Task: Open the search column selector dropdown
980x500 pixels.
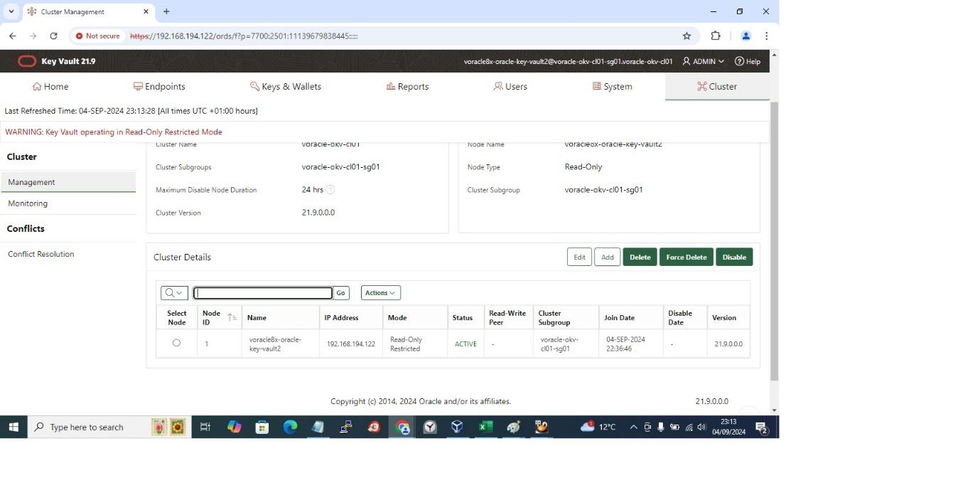Action: click(174, 293)
